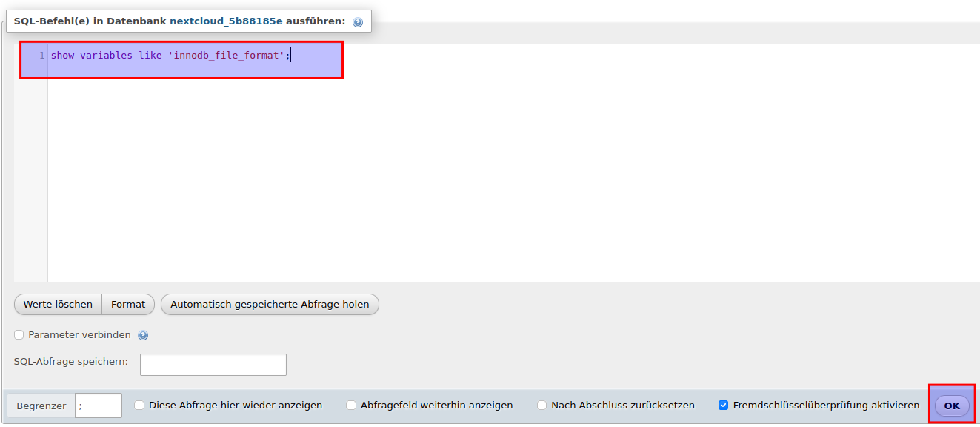This screenshot has width=980, height=427.
Task: Click line number 1 in editor
Action: (42, 55)
